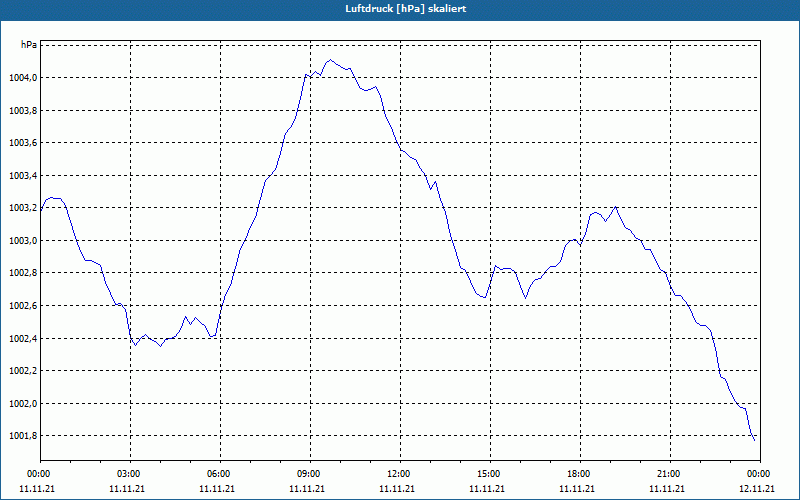The width and height of the screenshot is (800, 500).
Task: Click the 12:00 time label
Action: [x=400, y=474]
